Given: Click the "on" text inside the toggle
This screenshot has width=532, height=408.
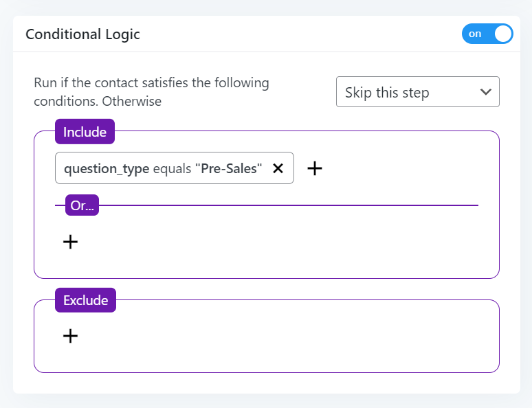Looking at the screenshot, I should [475, 34].
